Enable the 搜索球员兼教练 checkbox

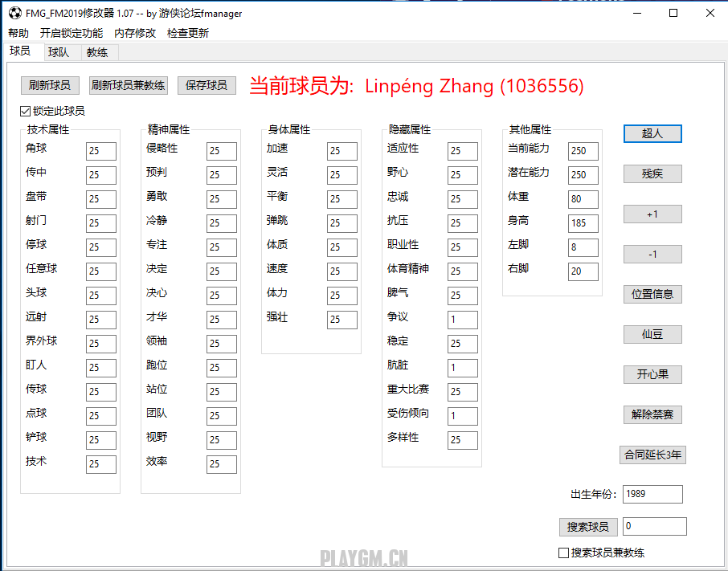563,553
